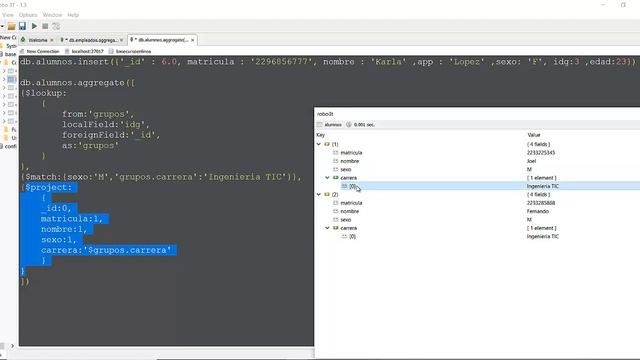
Task: Click the array icon beside carrera under (1)
Action: (x=336, y=178)
